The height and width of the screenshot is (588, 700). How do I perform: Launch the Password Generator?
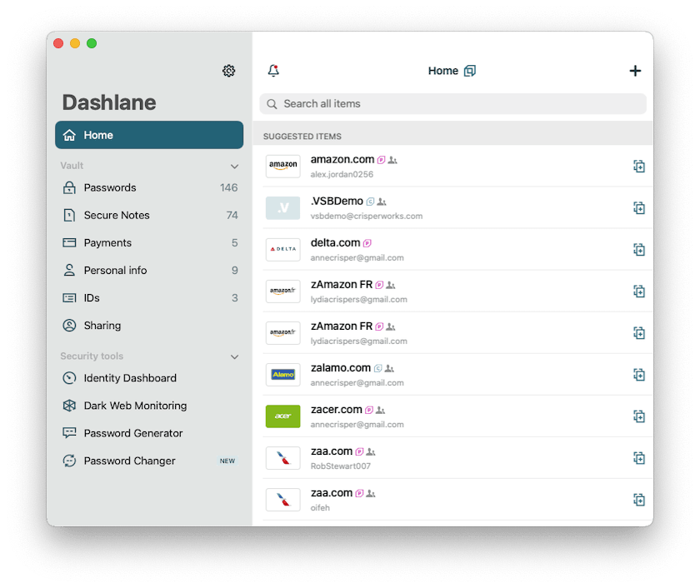pyautogui.click(x=133, y=434)
